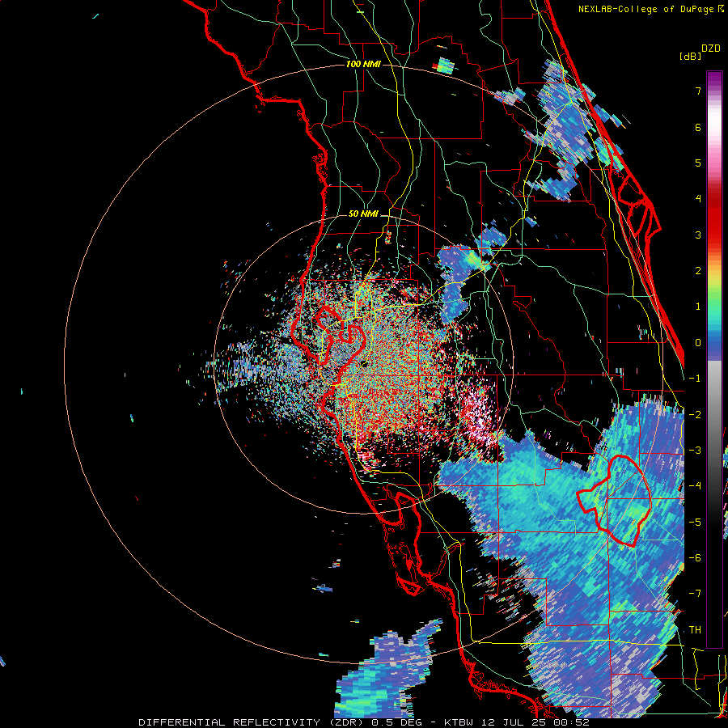Click the 7 value on the color scale

(698, 91)
